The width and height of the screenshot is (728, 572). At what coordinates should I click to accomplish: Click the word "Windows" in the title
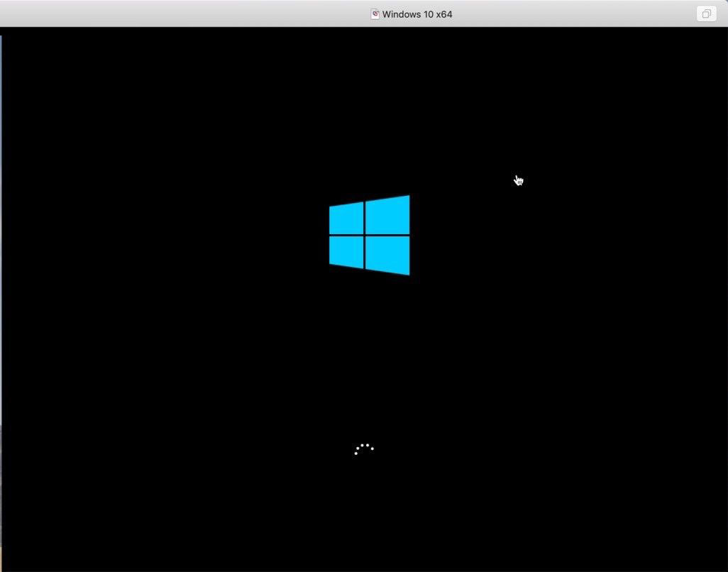pos(401,14)
